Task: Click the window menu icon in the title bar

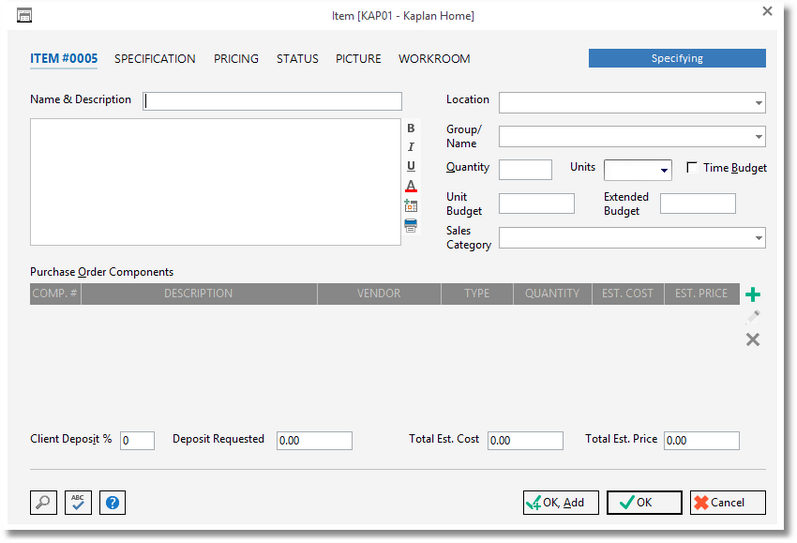Action: (x=24, y=16)
